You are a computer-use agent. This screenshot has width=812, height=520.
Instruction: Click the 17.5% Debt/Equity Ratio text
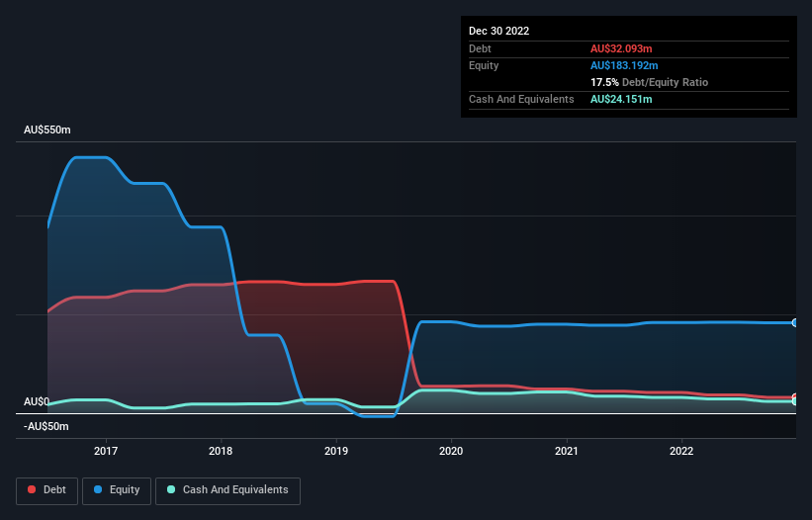click(x=650, y=82)
